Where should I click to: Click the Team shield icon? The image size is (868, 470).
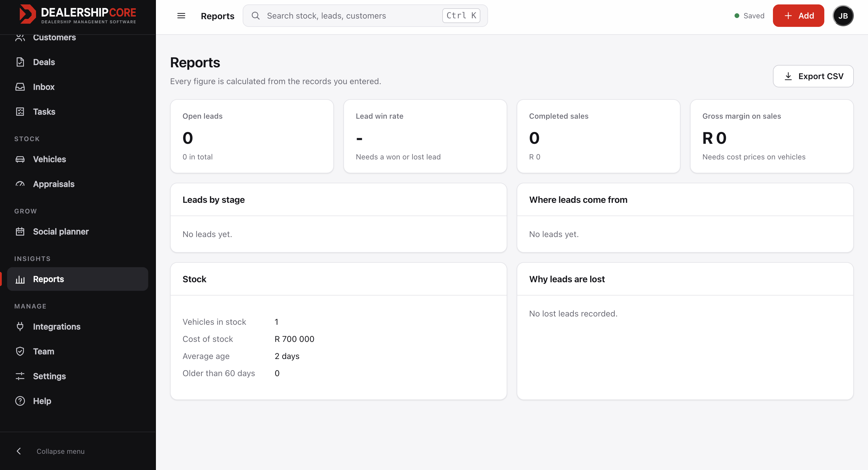(20, 351)
